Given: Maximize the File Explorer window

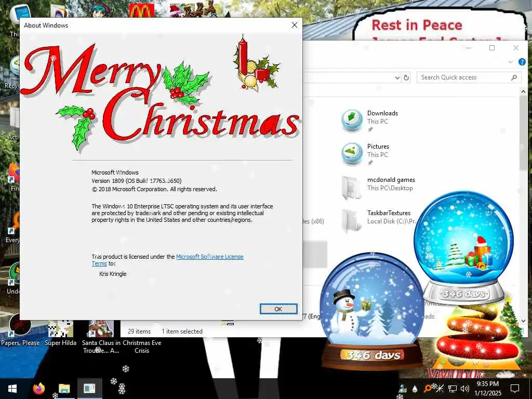Looking at the screenshot, I should point(492,48).
